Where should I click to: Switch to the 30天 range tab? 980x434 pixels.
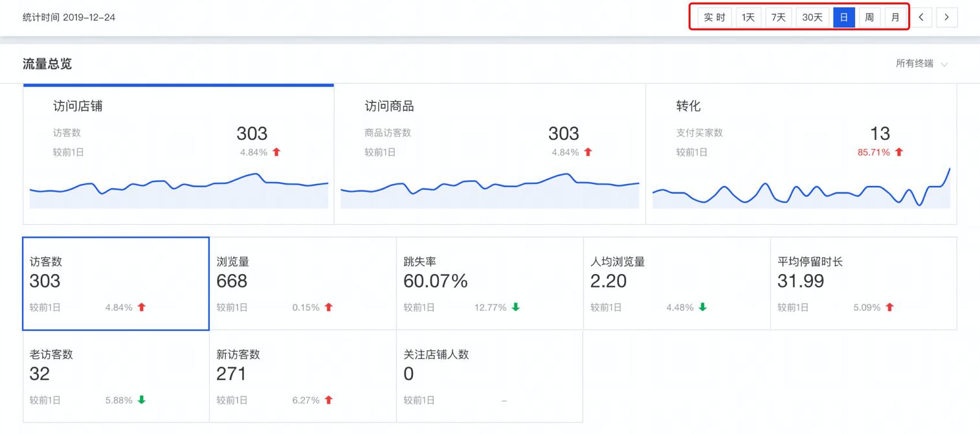[x=812, y=17]
